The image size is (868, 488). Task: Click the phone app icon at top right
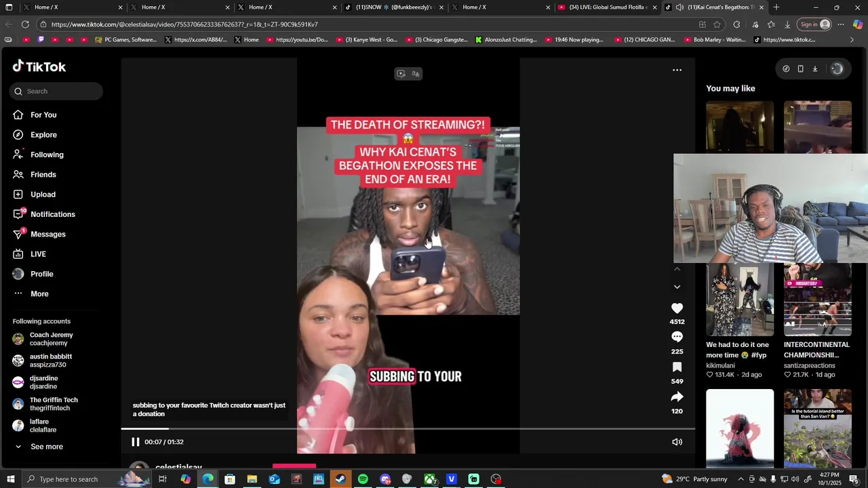[800, 68]
